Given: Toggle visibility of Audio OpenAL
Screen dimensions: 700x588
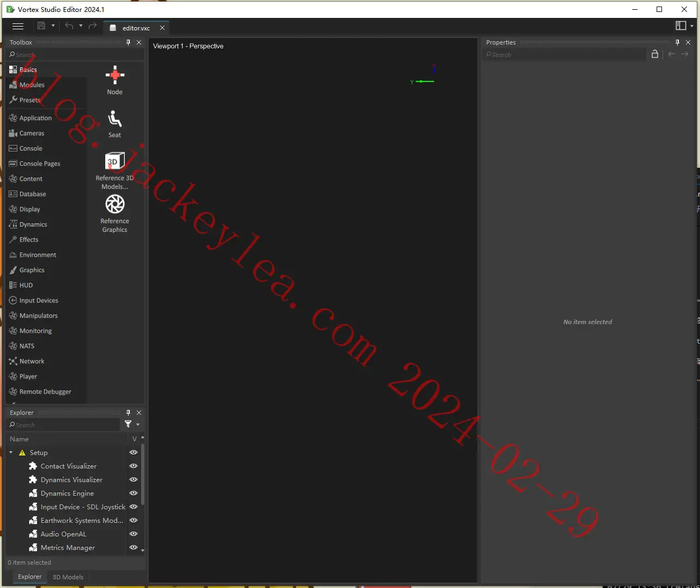Looking at the screenshot, I should point(133,534).
